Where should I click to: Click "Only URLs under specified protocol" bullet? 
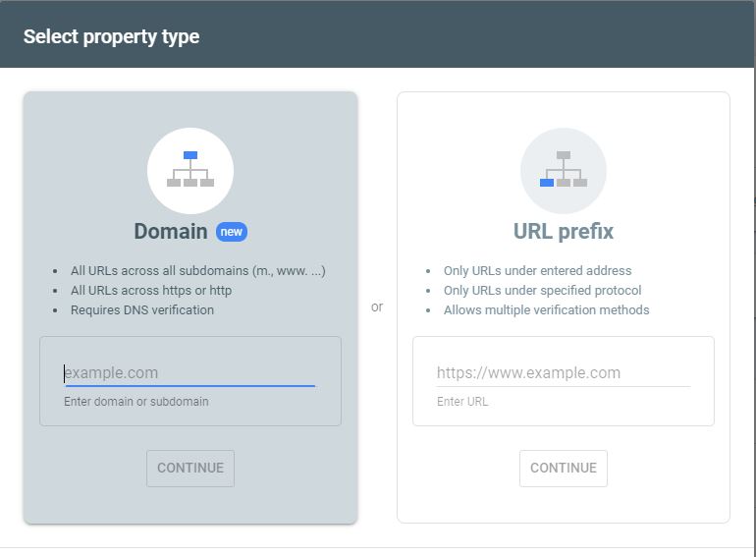coord(542,291)
